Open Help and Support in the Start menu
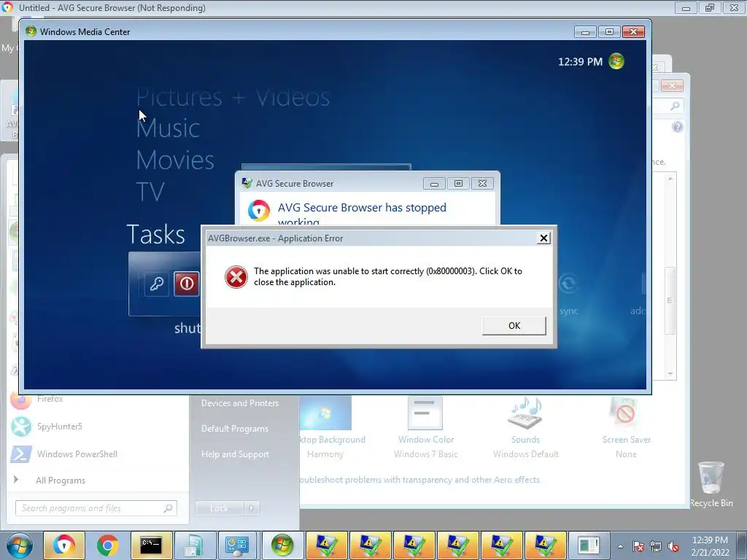747x560 pixels. (x=236, y=454)
